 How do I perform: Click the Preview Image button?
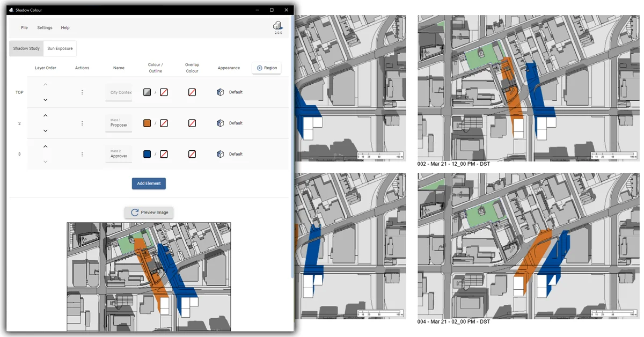(149, 213)
